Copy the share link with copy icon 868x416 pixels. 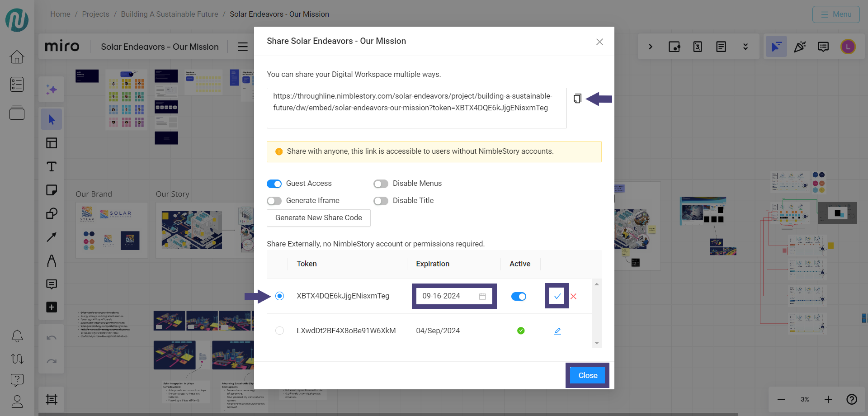[577, 99]
